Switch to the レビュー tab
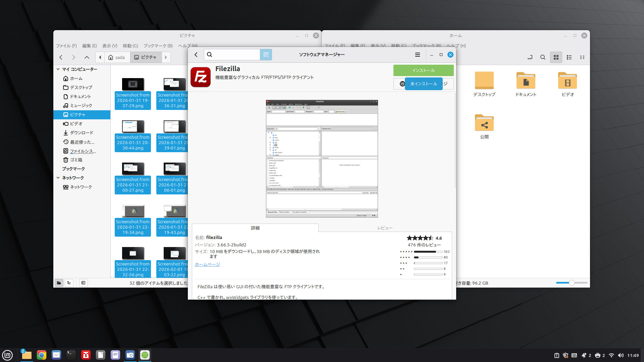Image resolution: width=644 pixels, height=362 pixels. [385, 228]
